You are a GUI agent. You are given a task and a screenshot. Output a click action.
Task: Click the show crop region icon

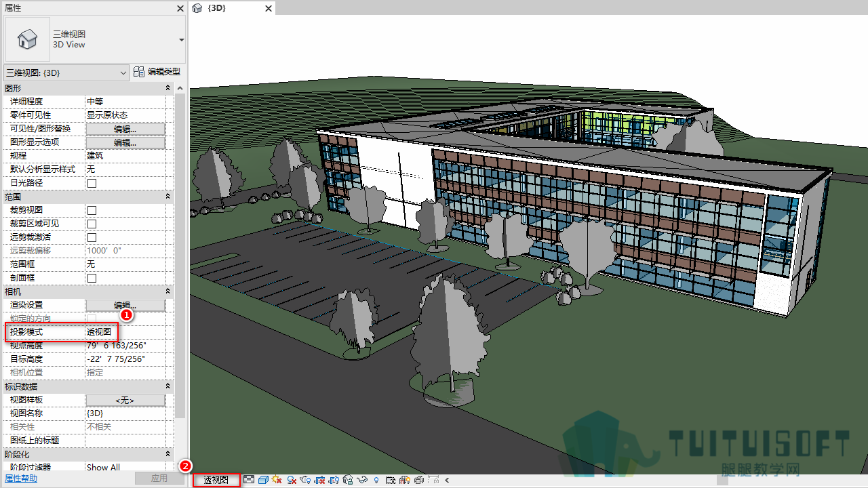(x=334, y=480)
